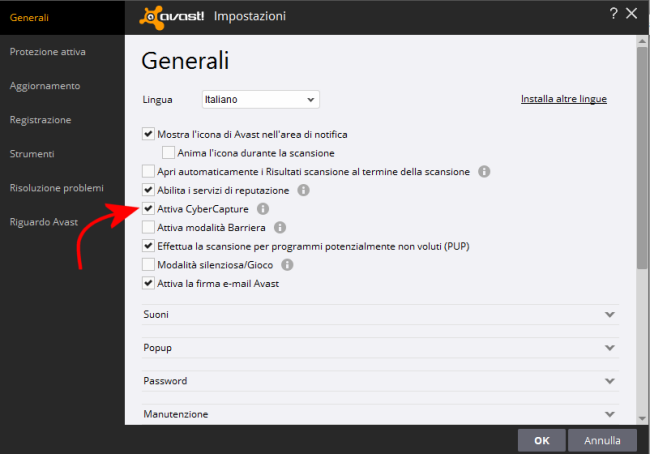Image resolution: width=650 pixels, height=454 pixels.
Task: Click the scrollbar down arrow
Action: pos(642,419)
